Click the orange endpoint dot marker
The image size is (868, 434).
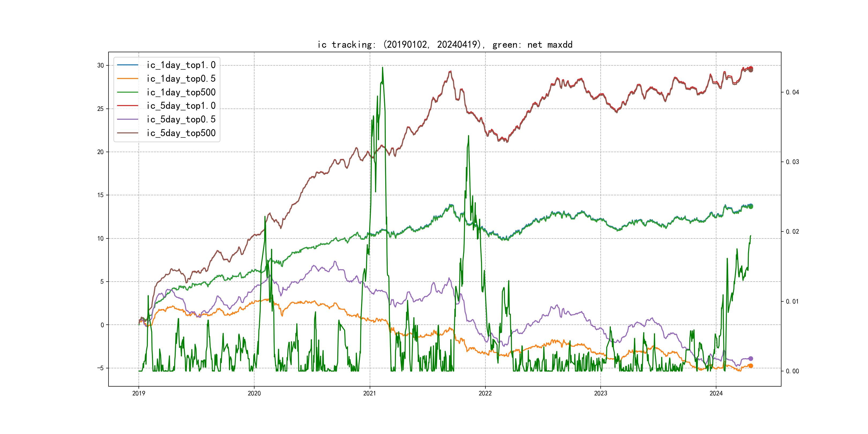point(751,366)
